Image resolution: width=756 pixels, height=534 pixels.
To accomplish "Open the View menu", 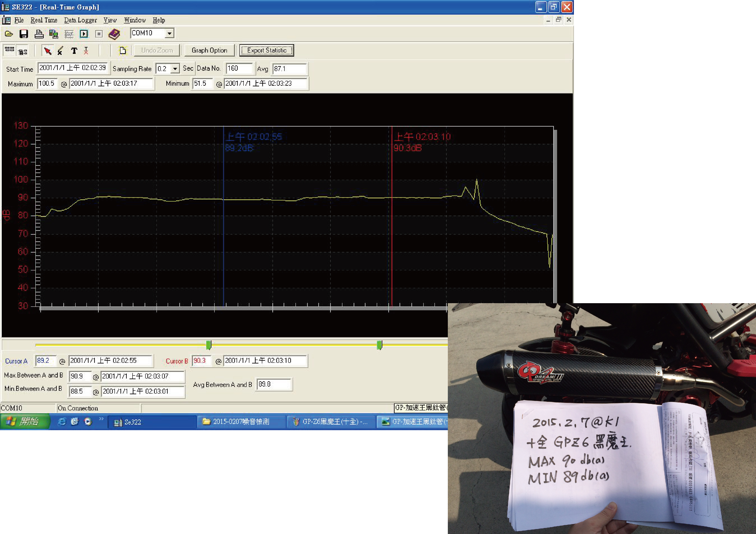I will pyautogui.click(x=110, y=20).
